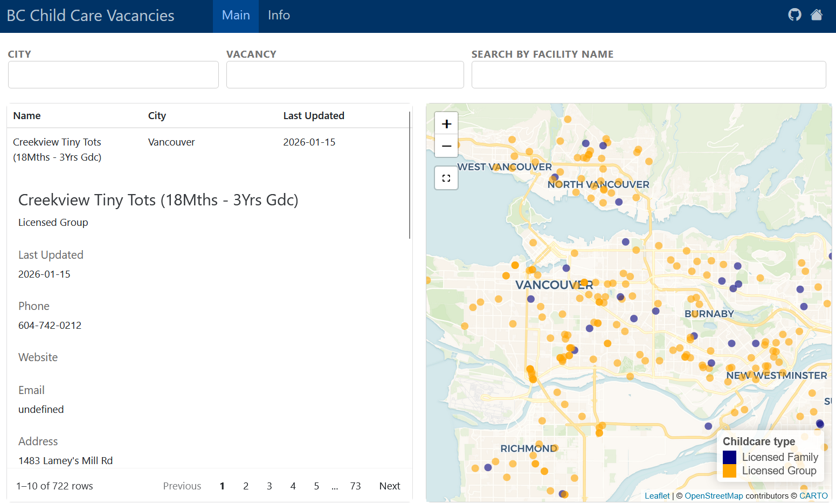Click the Licensed Group orange swatch
The width and height of the screenshot is (836, 504).
pyautogui.click(x=729, y=471)
